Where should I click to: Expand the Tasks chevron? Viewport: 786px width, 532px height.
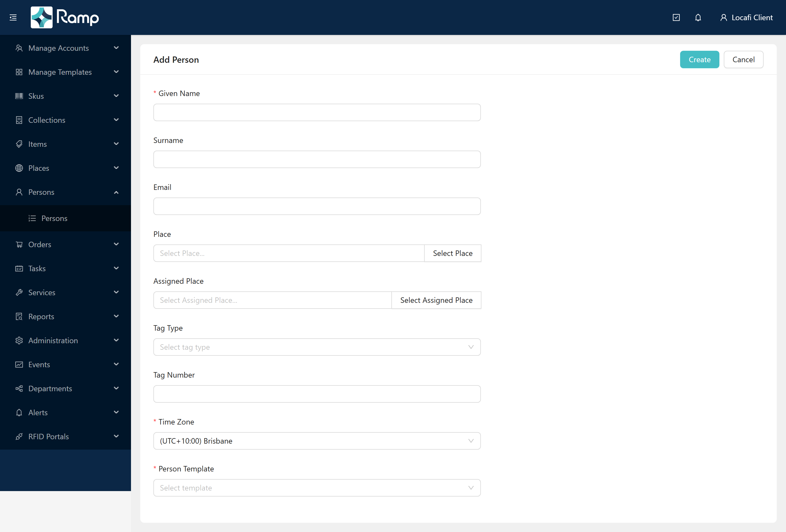[x=116, y=268]
